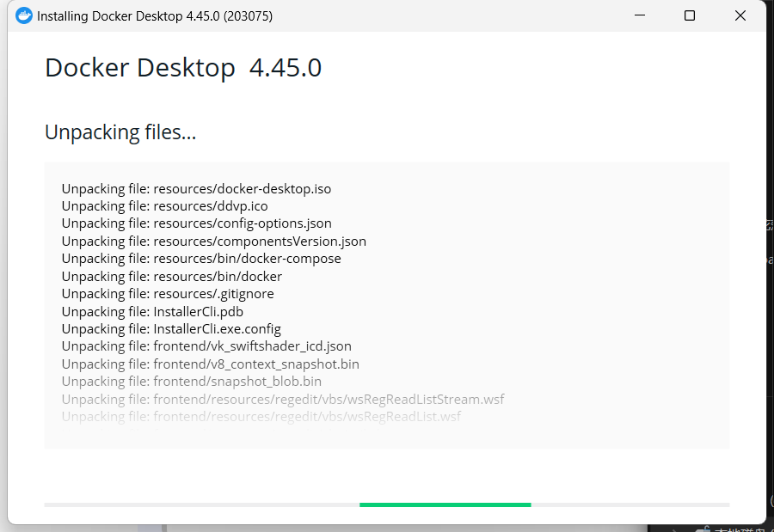Viewport: 774px width, 532px height.
Task: Select the log line 'InstallerCli.pdb'
Action: (x=152, y=311)
